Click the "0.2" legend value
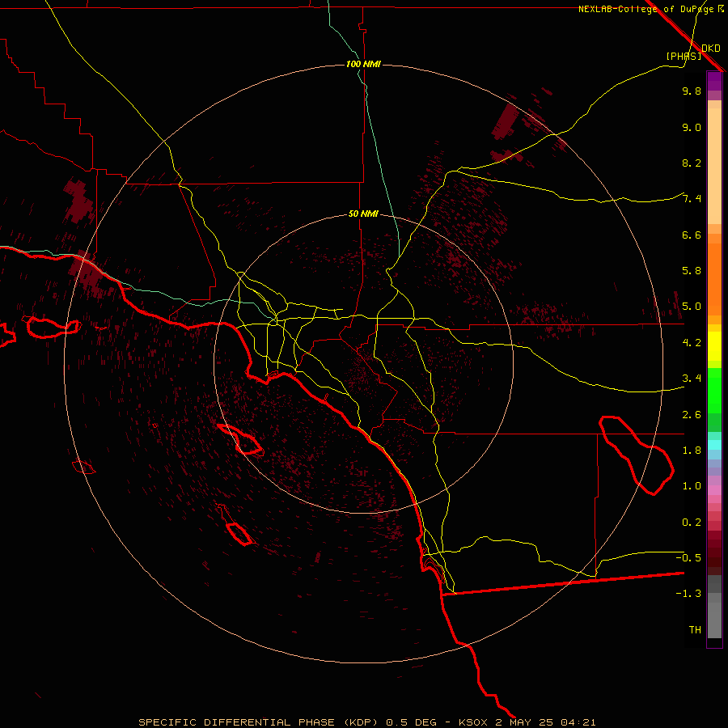This screenshot has height=728, width=728. [692, 523]
